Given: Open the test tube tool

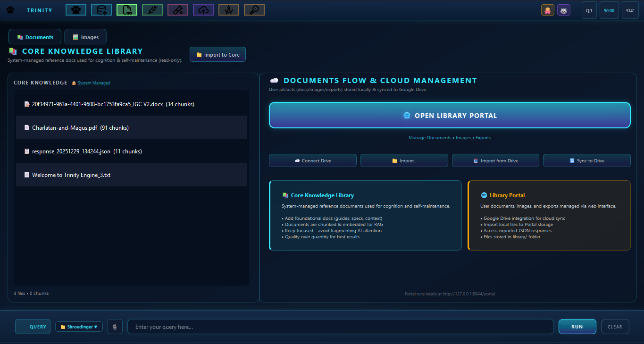Looking at the screenshot, I should coord(177,9).
